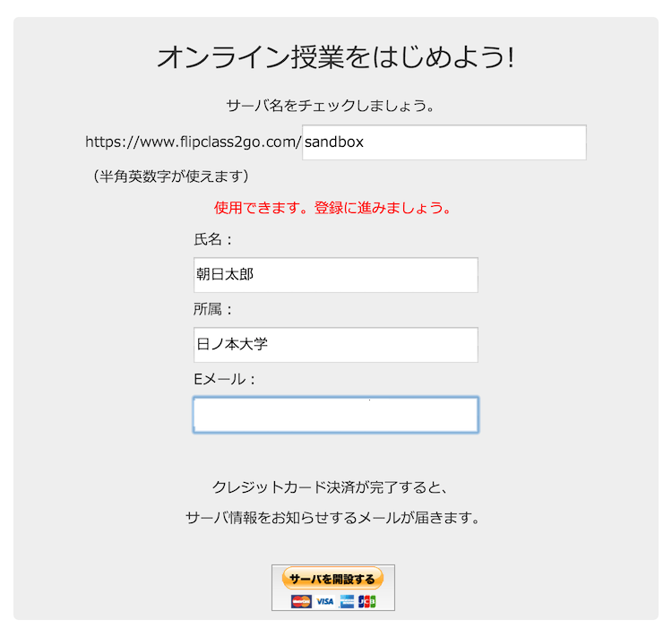This screenshot has width=672, height=637.
Task: Click the empty Eメール input field
Action: tap(336, 415)
